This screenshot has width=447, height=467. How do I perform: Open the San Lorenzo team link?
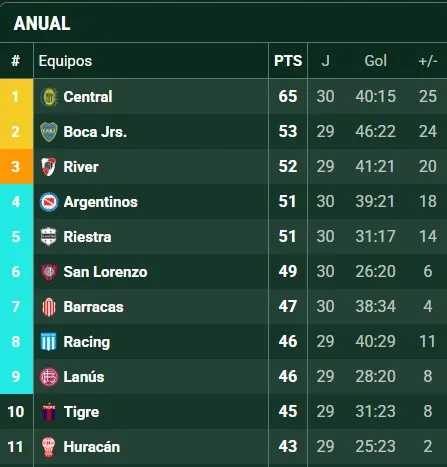pyautogui.click(x=105, y=272)
